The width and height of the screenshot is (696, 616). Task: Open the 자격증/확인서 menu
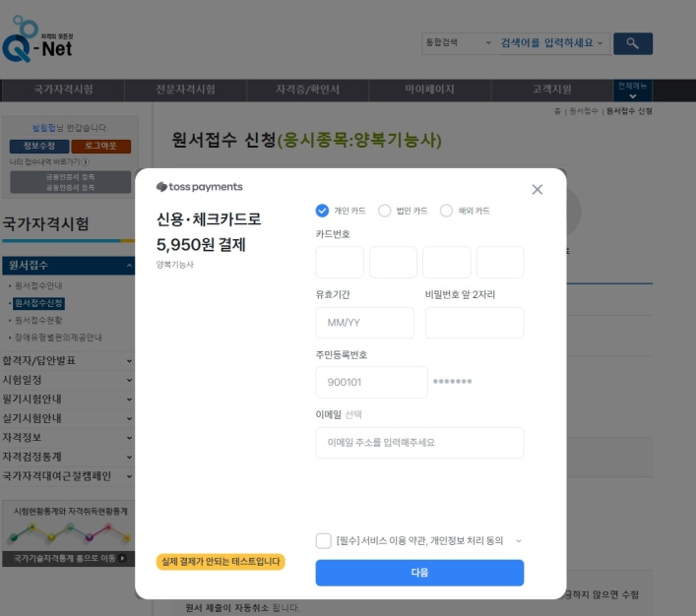pos(307,90)
